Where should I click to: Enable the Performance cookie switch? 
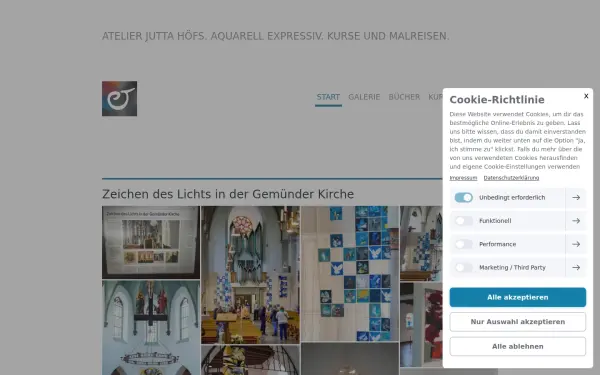click(x=463, y=244)
